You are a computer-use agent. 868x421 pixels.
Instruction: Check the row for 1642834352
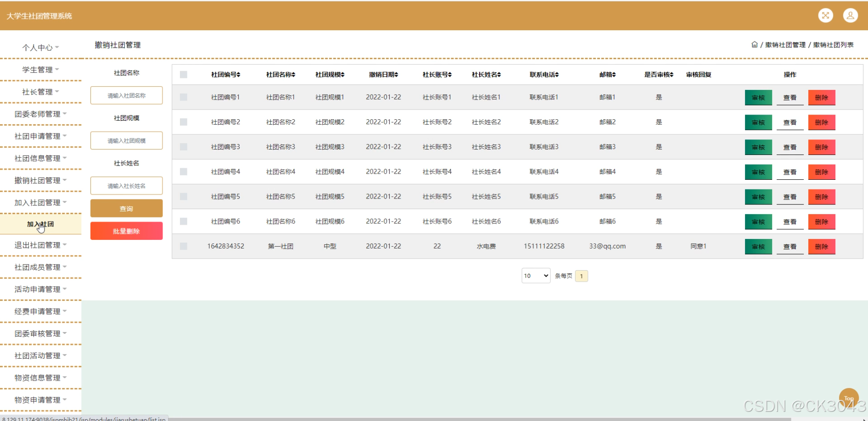click(x=184, y=246)
